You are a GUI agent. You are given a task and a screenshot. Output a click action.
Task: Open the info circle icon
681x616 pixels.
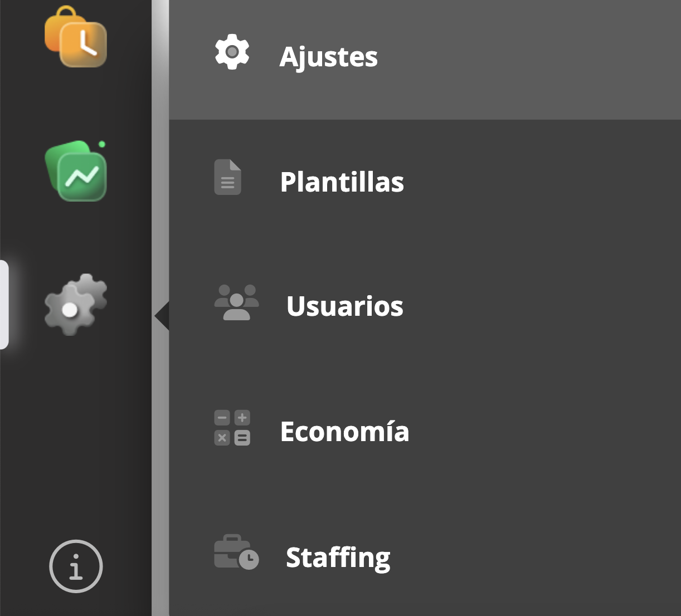coord(76,566)
